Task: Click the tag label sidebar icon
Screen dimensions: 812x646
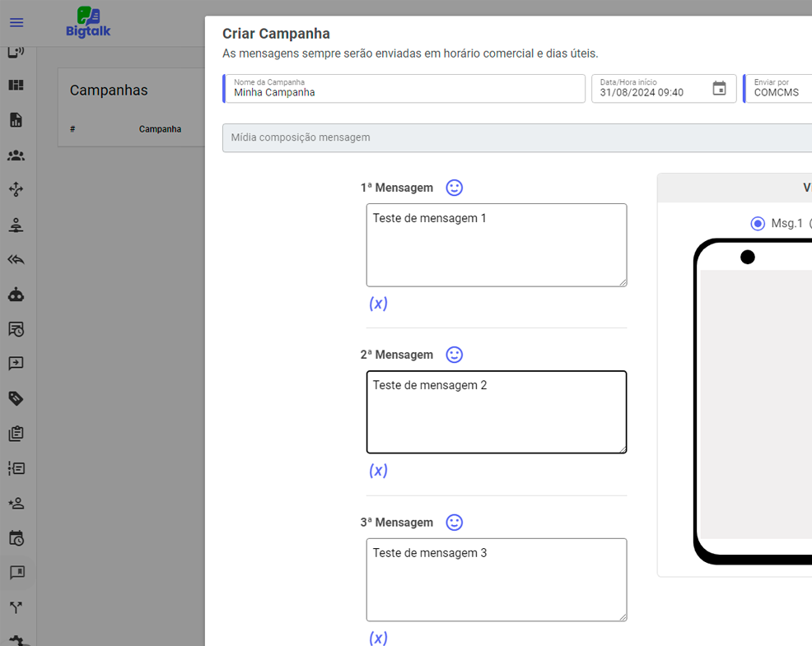Action: (16, 398)
